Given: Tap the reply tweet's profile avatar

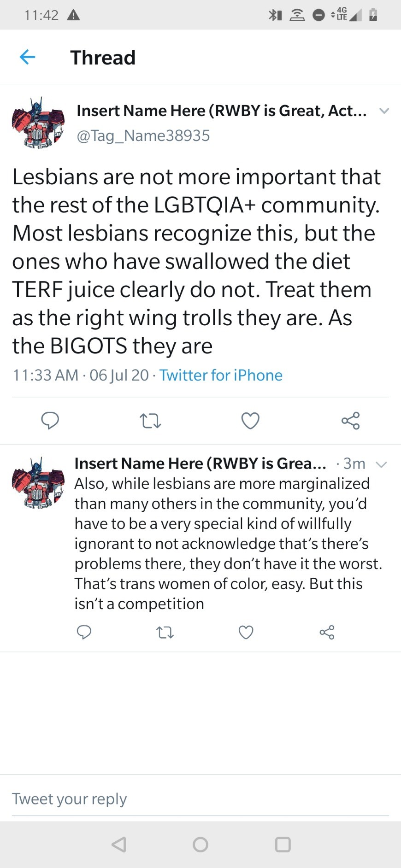Looking at the screenshot, I should [38, 482].
